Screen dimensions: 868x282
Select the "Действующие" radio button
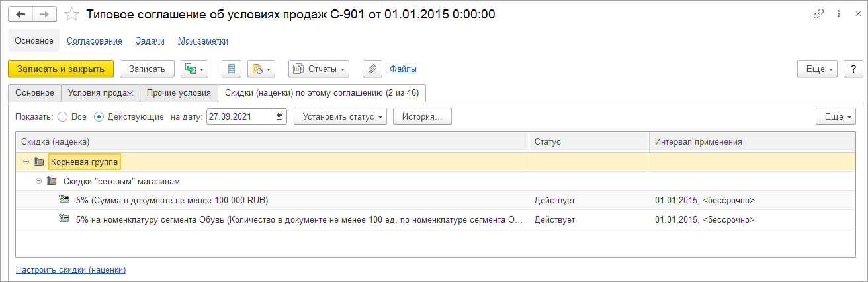(99, 117)
